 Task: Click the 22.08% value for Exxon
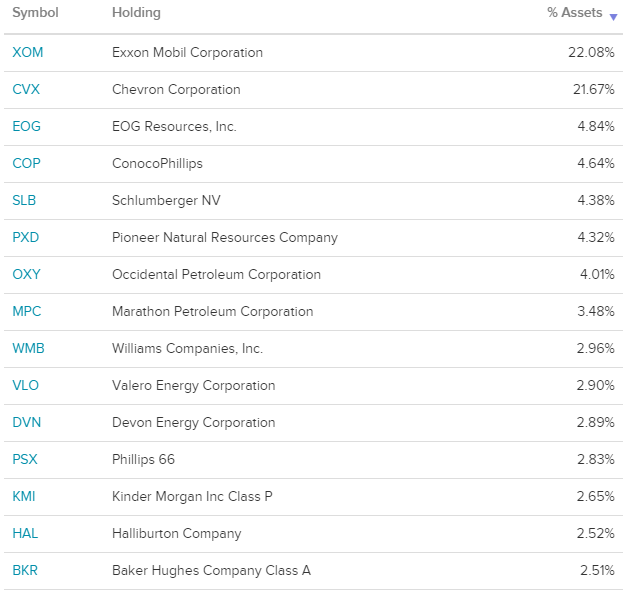click(x=591, y=52)
